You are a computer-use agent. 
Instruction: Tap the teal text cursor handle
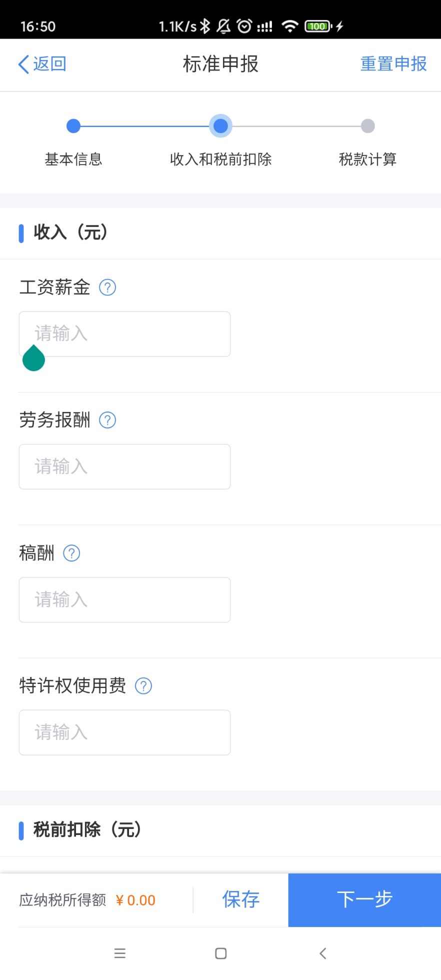pyautogui.click(x=33, y=358)
